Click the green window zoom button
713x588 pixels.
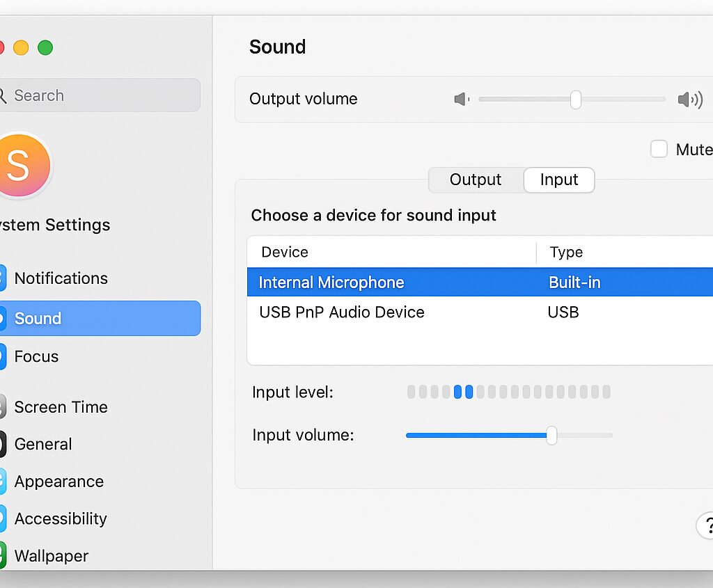coord(45,48)
